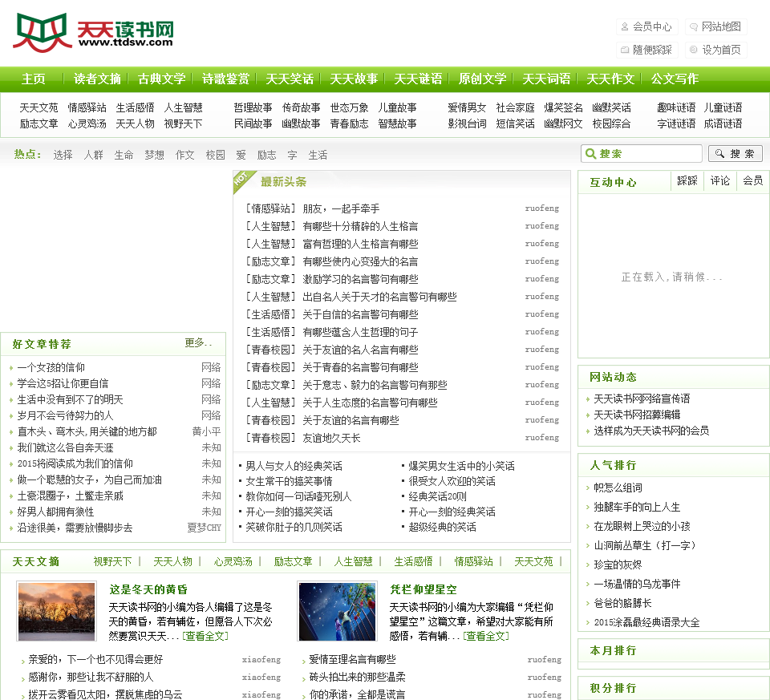Open 读者文摘 navigation item
The height and width of the screenshot is (700, 770).
click(97, 79)
